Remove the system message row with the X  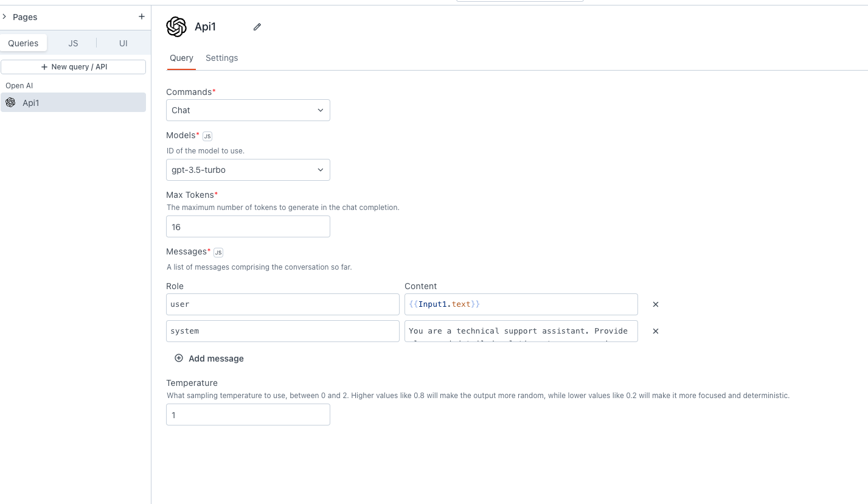655,331
